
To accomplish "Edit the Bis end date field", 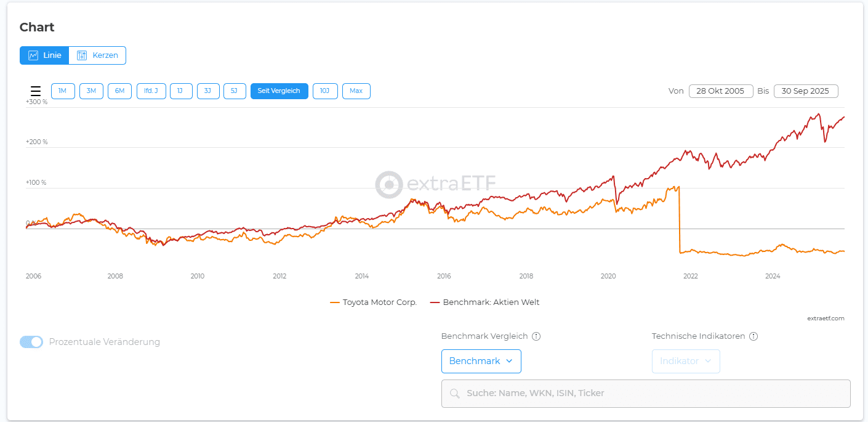I will coord(805,91).
